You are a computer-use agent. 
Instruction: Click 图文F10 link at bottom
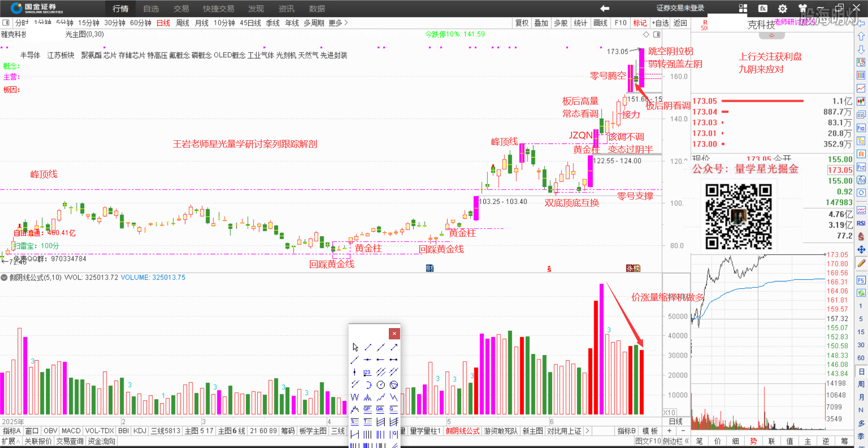point(648,441)
